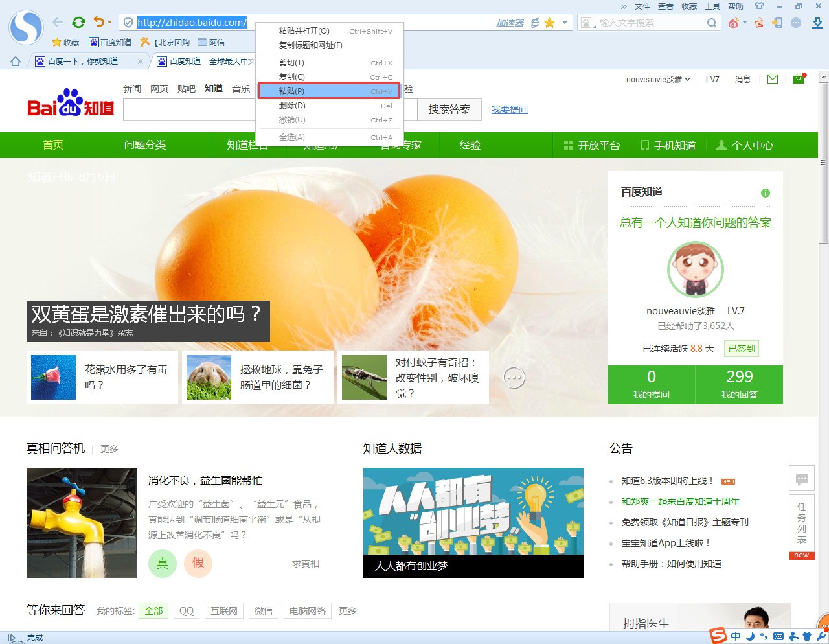Open the 阿信 bookmark folder
Viewport: 829px width, 644px height.
(x=211, y=42)
